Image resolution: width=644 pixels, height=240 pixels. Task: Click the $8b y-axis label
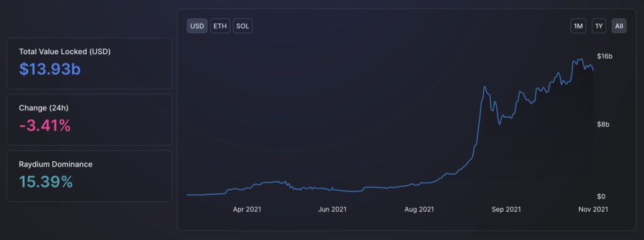tap(603, 124)
